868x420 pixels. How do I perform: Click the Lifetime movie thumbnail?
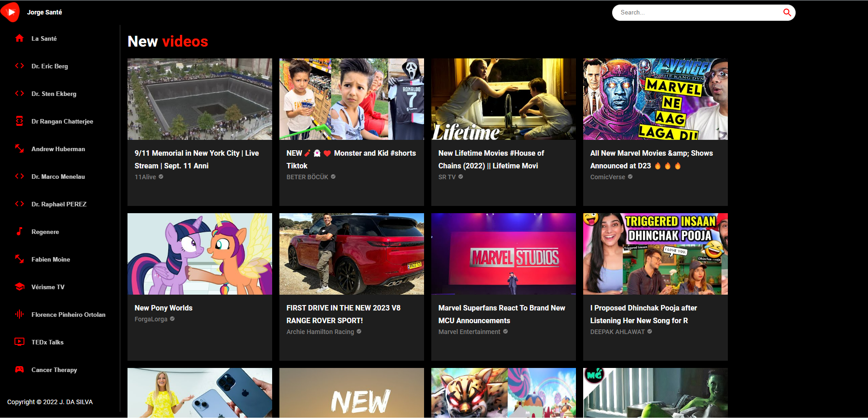click(504, 99)
